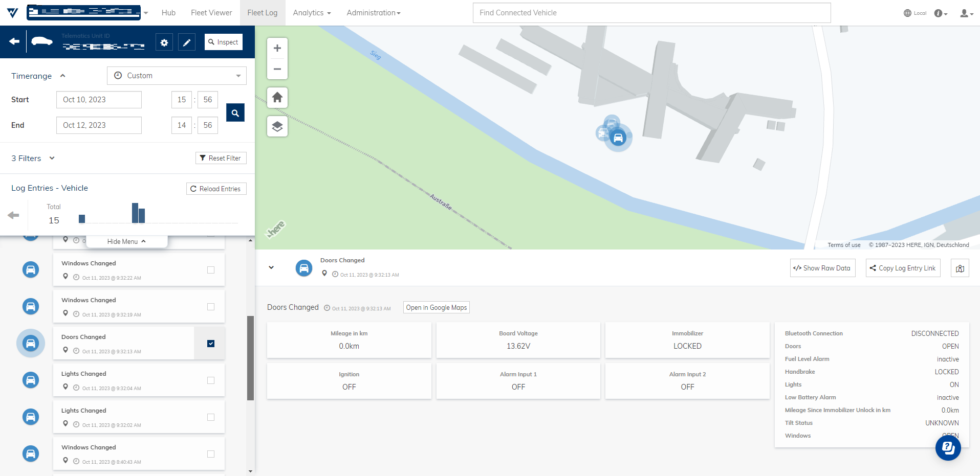980x476 pixels.
Task: Collapse the Doors Changed detail panel chevron
Action: point(271,267)
